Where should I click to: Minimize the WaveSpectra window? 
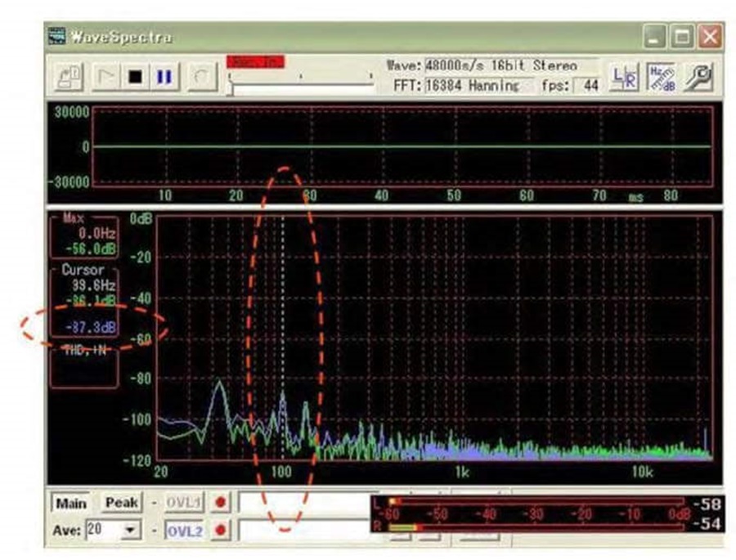click(x=654, y=37)
